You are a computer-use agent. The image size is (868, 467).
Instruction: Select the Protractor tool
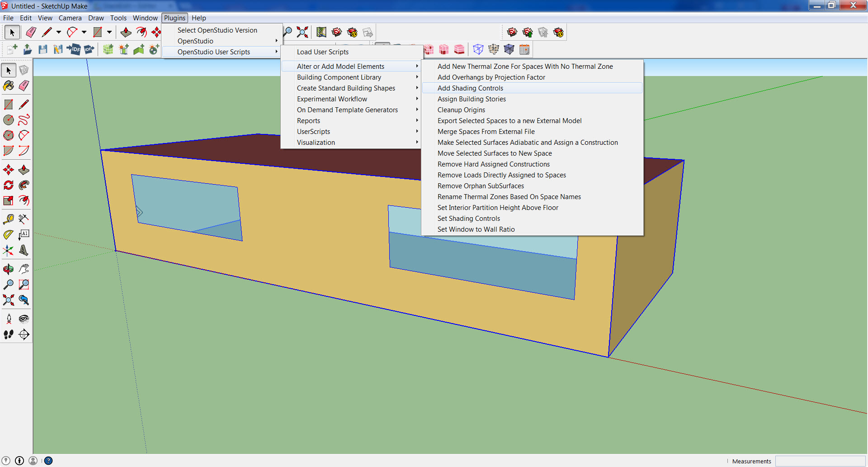(9, 235)
